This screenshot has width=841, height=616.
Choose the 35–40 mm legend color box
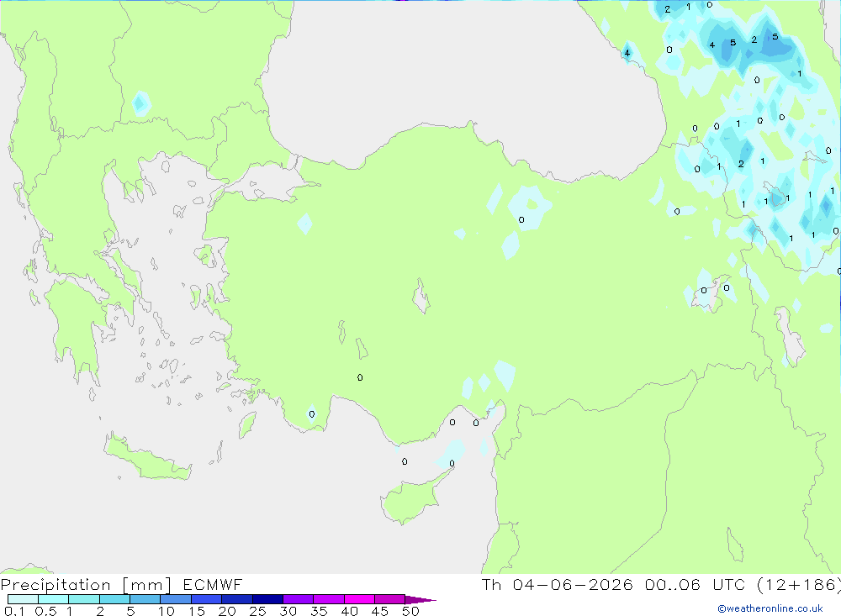point(328,599)
